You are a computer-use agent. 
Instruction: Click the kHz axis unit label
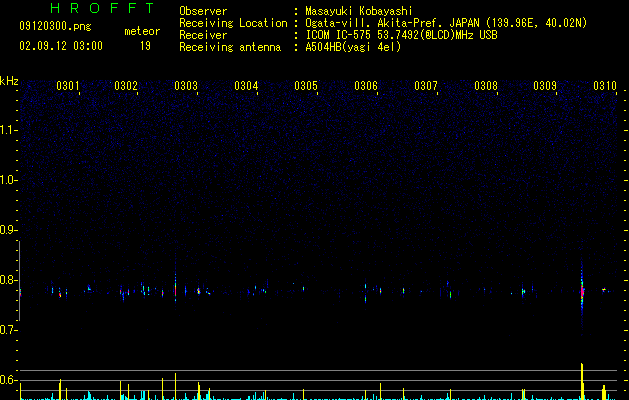(9, 81)
